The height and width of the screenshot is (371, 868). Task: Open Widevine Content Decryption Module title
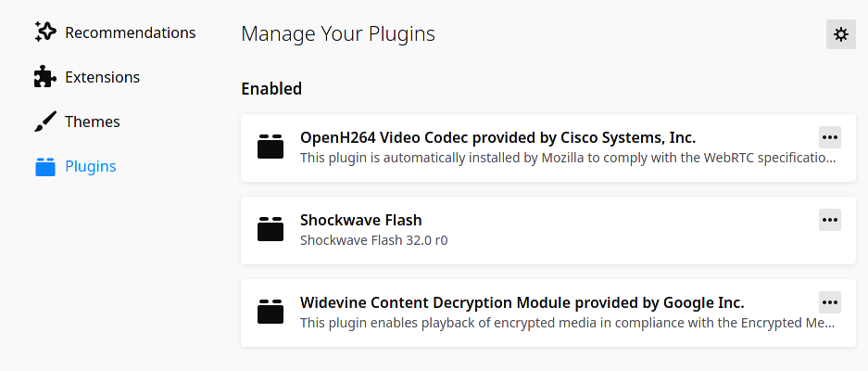tap(522, 302)
